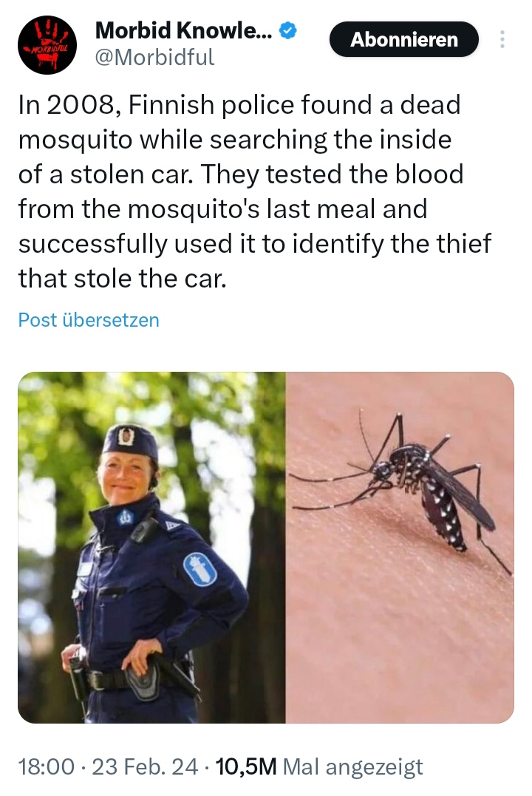The image size is (532, 796).
Task: Click the red handprint logo in avatar
Action: [x=48, y=46]
